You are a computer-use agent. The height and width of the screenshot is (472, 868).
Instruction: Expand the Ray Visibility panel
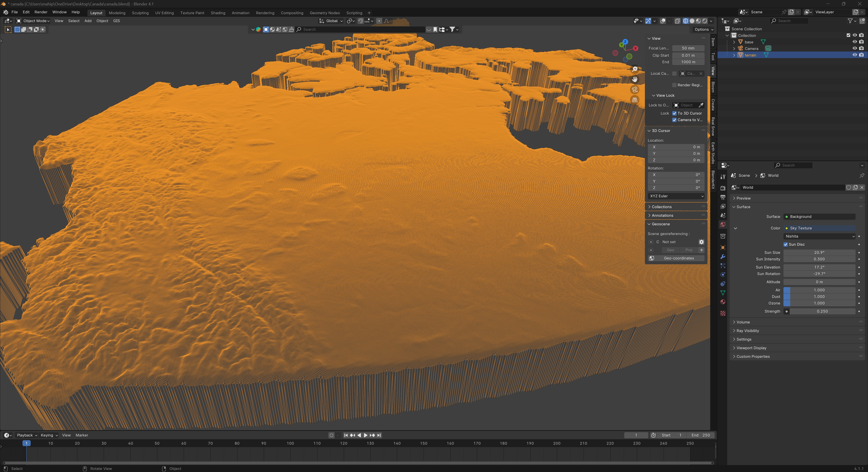748,331
